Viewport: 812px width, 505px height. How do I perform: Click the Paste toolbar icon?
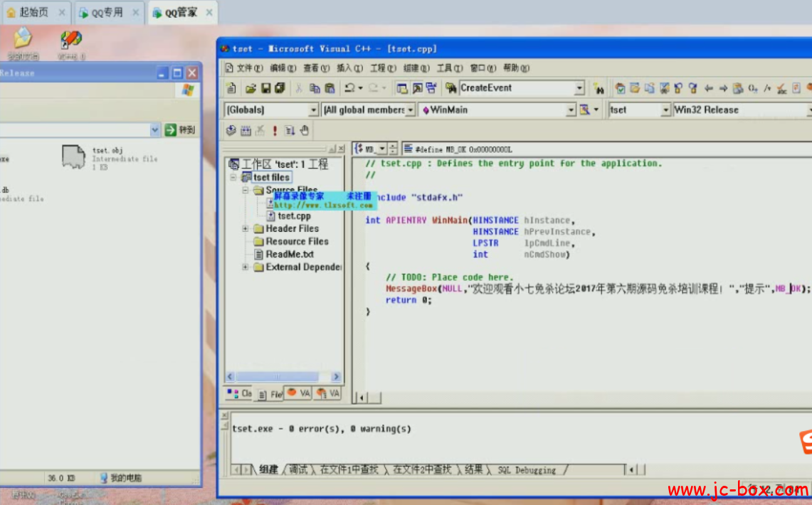pyautogui.click(x=329, y=88)
